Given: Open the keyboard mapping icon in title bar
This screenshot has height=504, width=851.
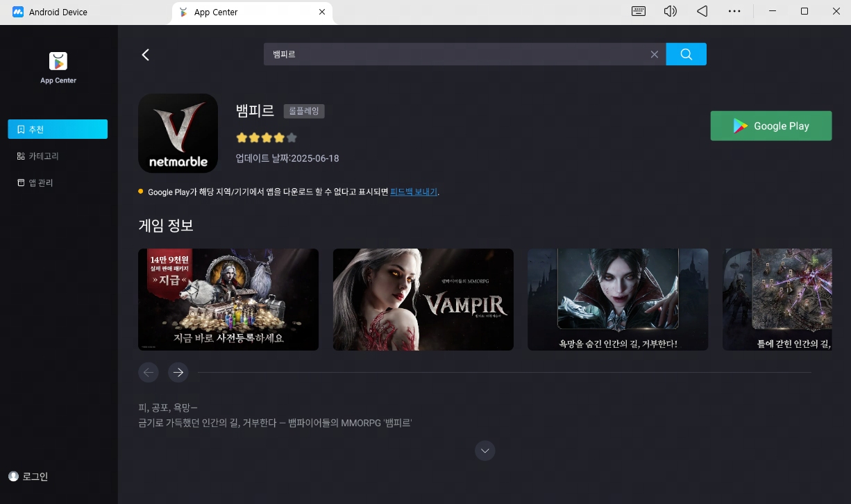Looking at the screenshot, I should click(639, 11).
